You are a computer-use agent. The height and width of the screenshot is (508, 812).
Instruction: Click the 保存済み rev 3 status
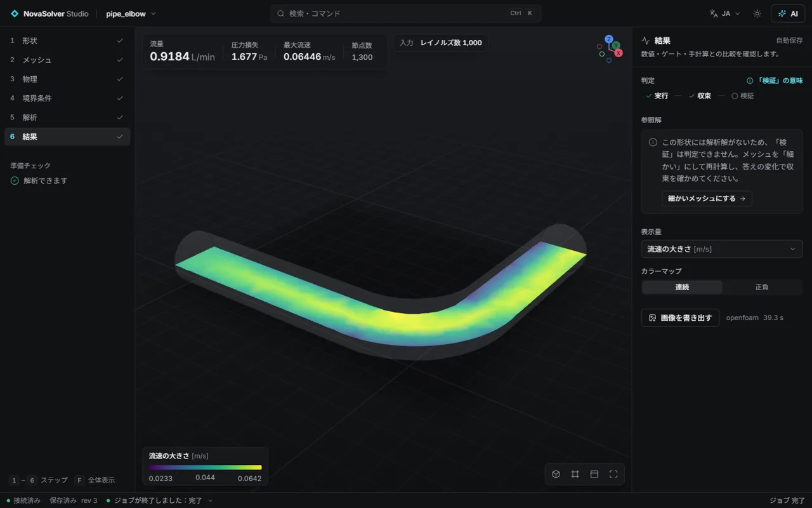coord(74,500)
